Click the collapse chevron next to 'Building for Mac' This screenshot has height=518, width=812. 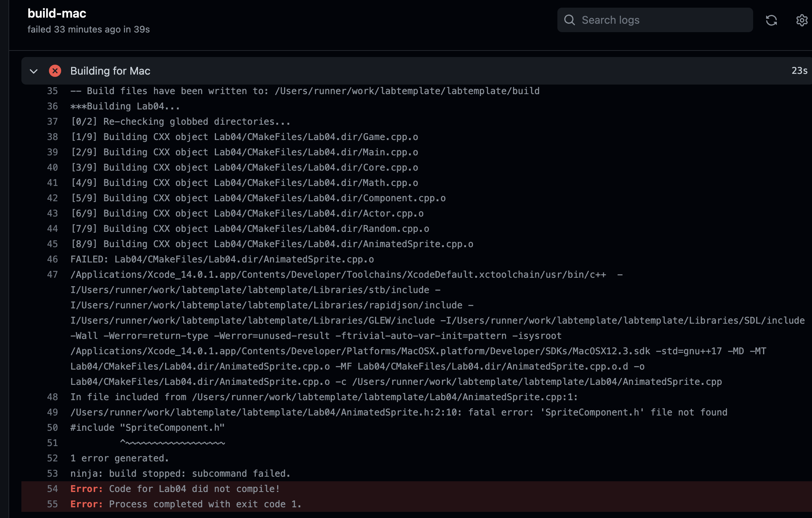click(x=32, y=70)
